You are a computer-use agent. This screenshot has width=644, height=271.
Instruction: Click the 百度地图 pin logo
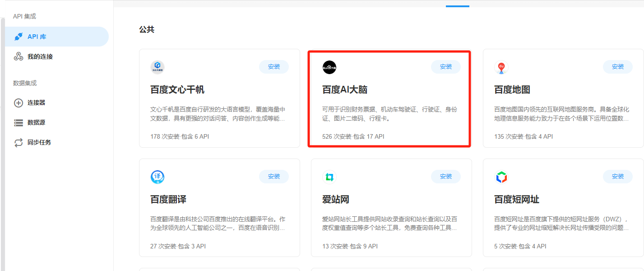tap(501, 67)
